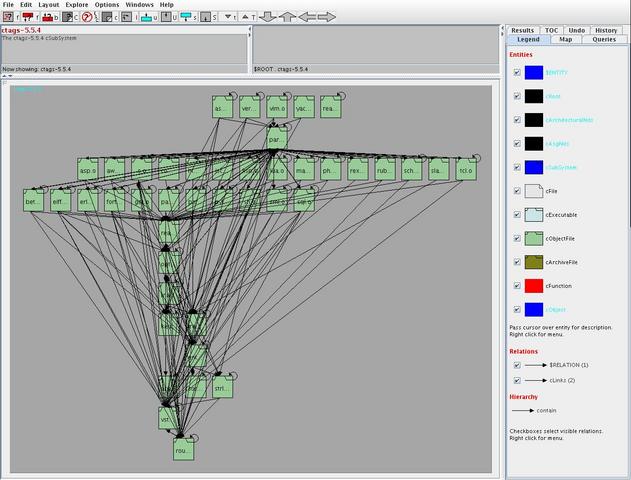The height and width of the screenshot is (480, 631).
Task: Toggle the $ENTITY entity checkbox
Action: 517,72
